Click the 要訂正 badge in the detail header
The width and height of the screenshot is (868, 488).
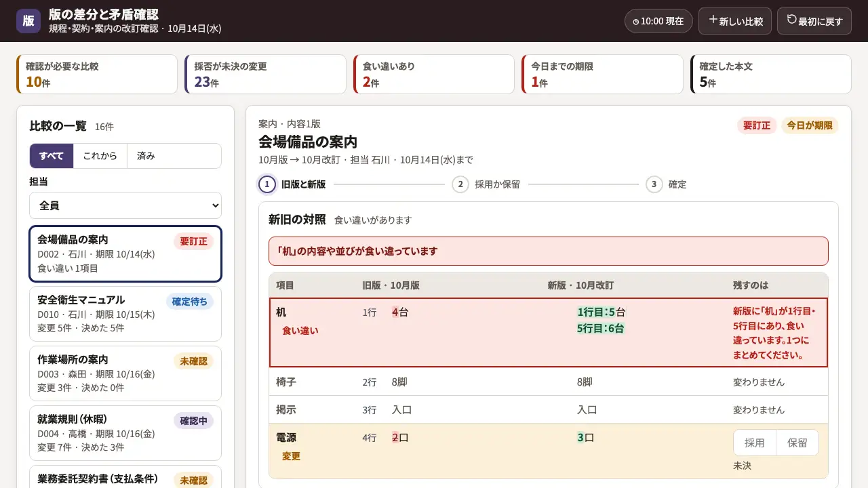pos(757,125)
